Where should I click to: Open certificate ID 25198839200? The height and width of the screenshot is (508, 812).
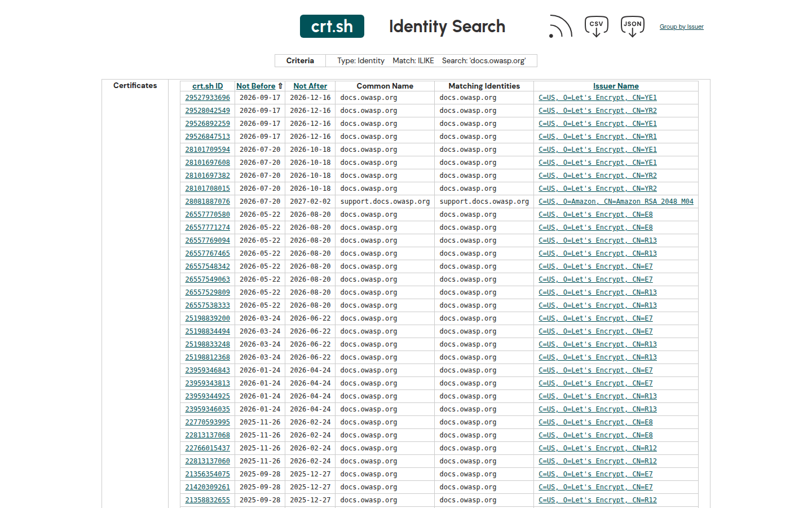click(x=208, y=318)
